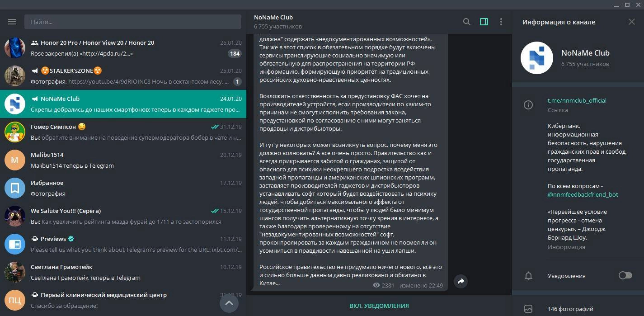This screenshot has height=316, width=644.
Task: Click the 'изменено 22:49' timestamp
Action: pos(421,285)
